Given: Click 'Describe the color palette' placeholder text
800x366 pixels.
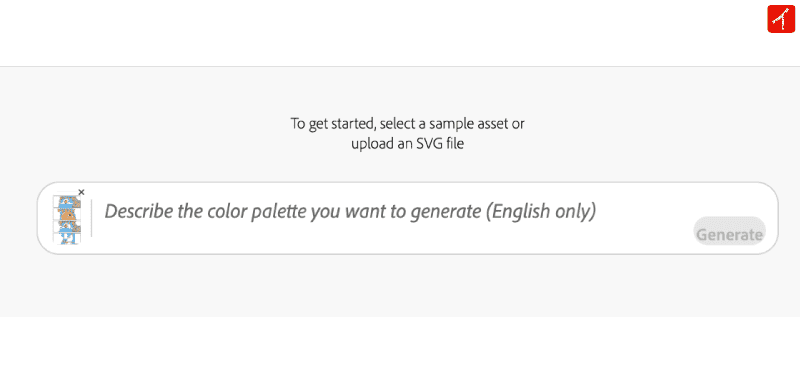Looking at the screenshot, I should coord(212,211).
